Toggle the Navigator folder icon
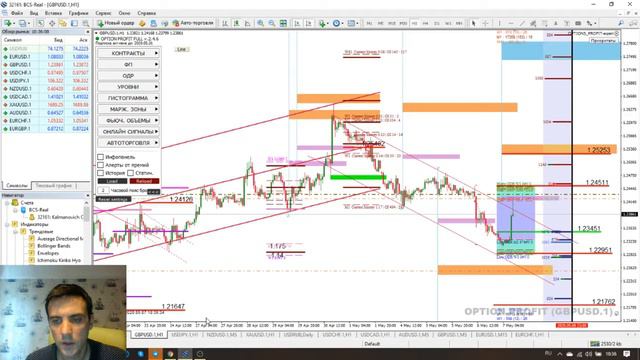640x360 pixels. pyautogui.click(x=63, y=23)
